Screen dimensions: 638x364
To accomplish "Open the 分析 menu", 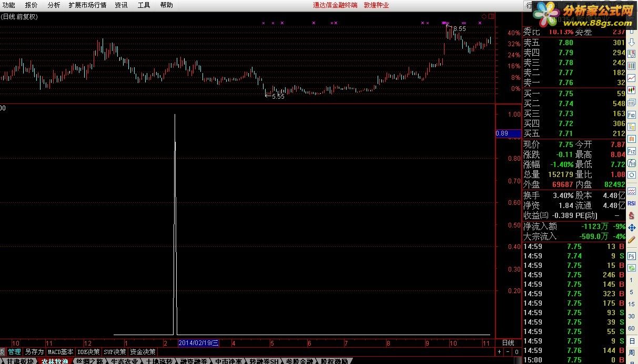I will 54,5.
